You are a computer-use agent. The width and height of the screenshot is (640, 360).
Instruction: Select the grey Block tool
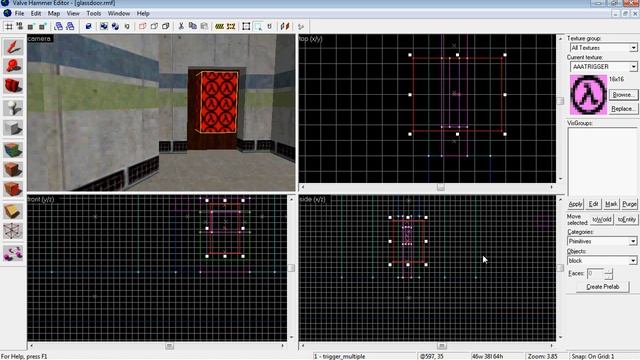click(13, 128)
